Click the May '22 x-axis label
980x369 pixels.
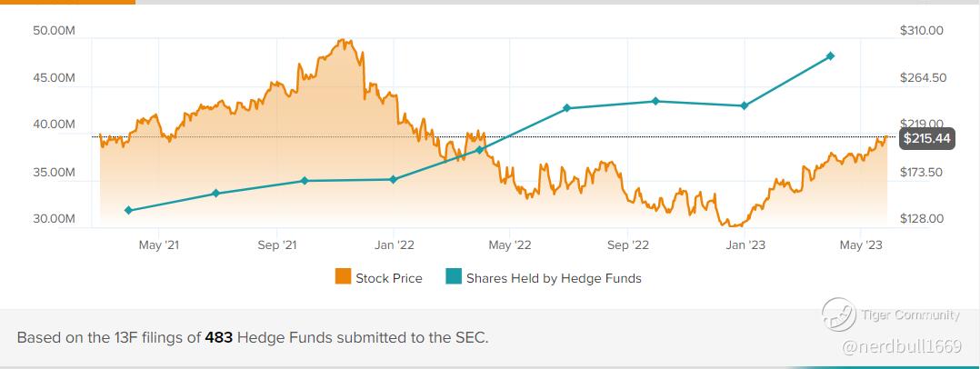[510, 244]
